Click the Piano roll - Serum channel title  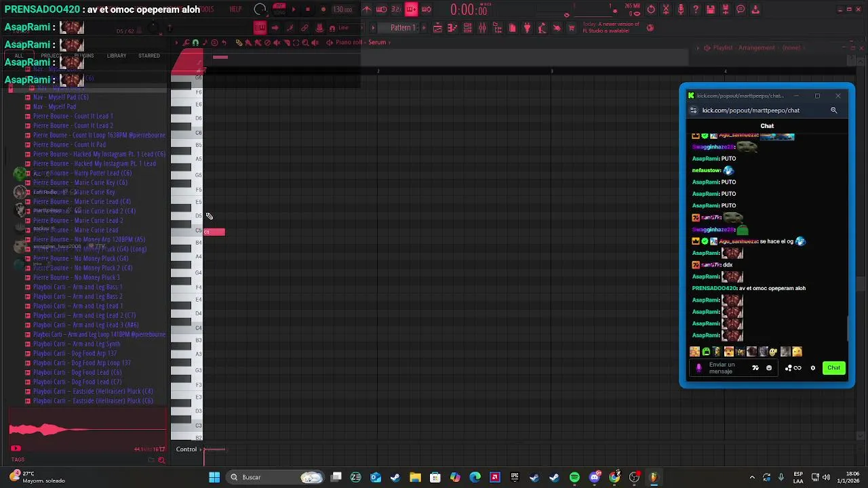pyautogui.click(x=361, y=42)
